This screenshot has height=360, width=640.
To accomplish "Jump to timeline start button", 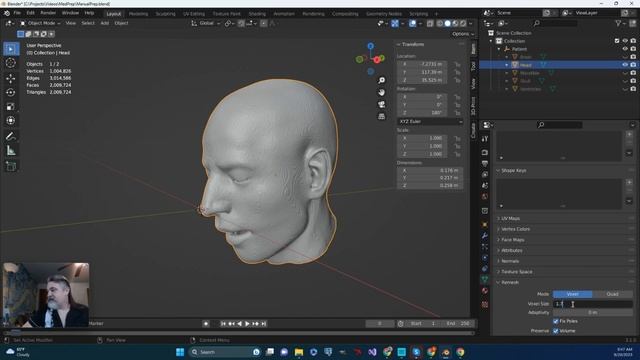I will [223, 324].
